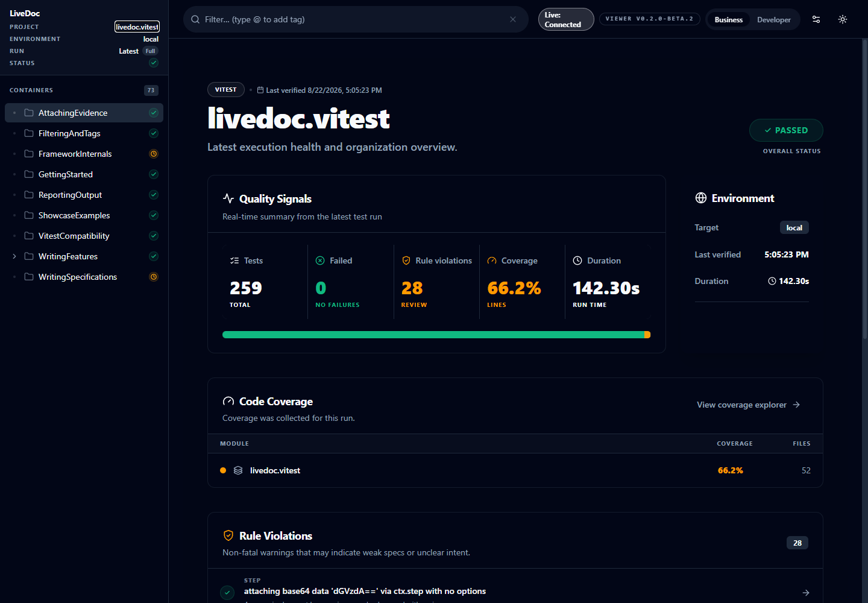Viewport: 868px width, 603px height.
Task: Click the VitestCompatibility folder icon
Action: pyautogui.click(x=29, y=236)
